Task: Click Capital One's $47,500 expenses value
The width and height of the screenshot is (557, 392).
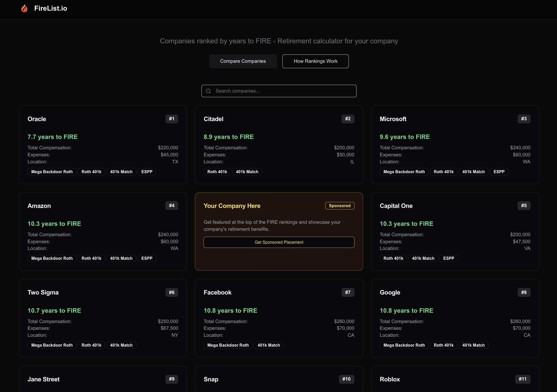Action: point(521,241)
